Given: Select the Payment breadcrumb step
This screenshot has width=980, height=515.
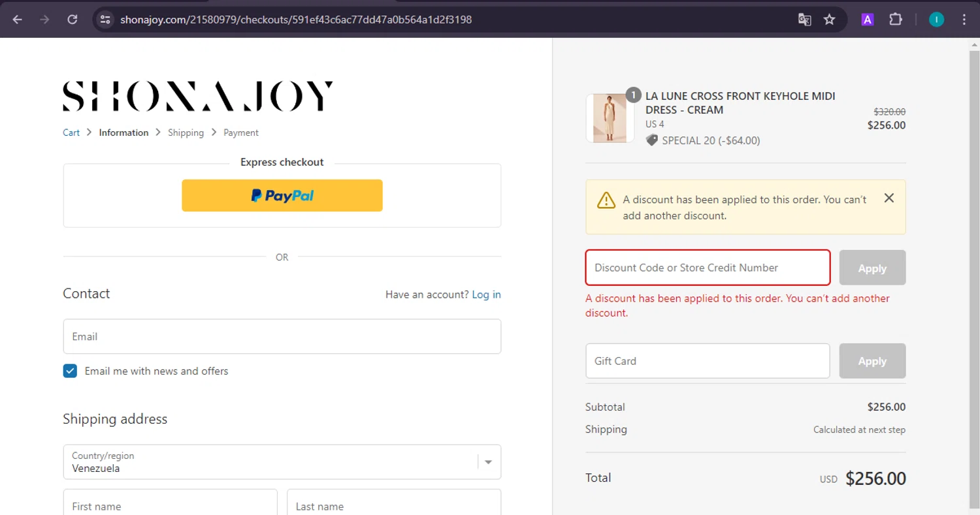Looking at the screenshot, I should tap(241, 133).
